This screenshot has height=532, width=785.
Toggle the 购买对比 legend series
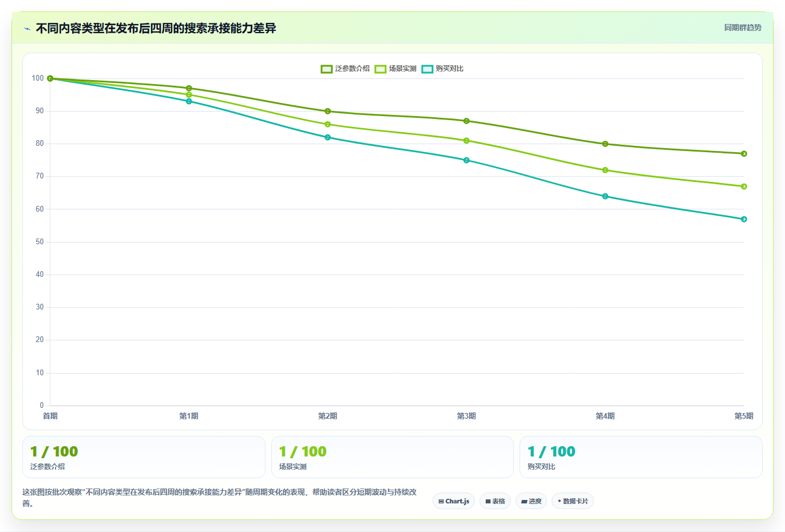(x=442, y=69)
